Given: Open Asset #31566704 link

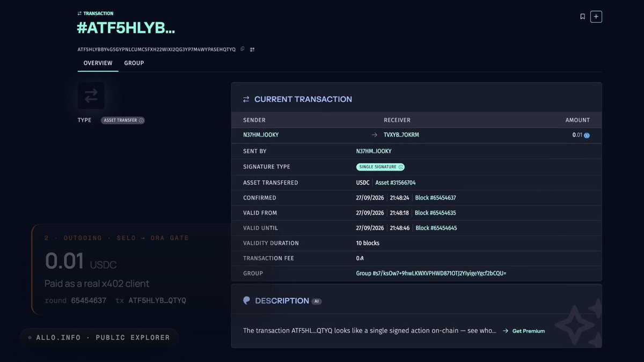Looking at the screenshot, I should pyautogui.click(x=396, y=183).
